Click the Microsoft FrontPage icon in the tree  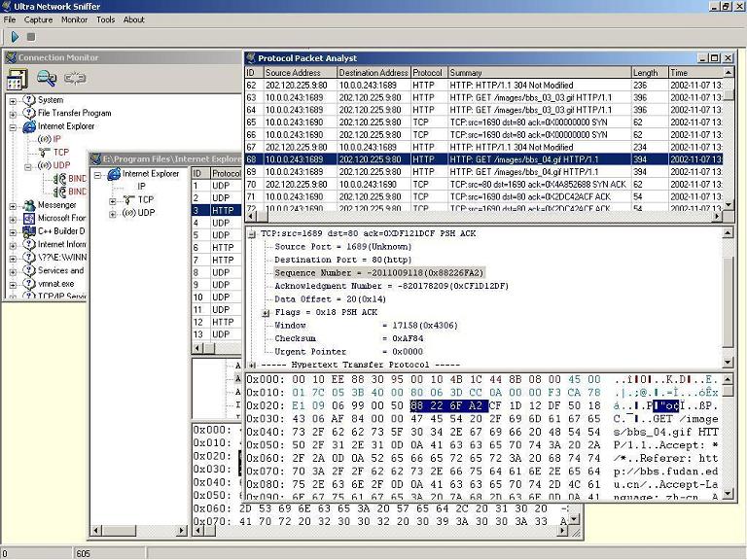click(x=29, y=218)
